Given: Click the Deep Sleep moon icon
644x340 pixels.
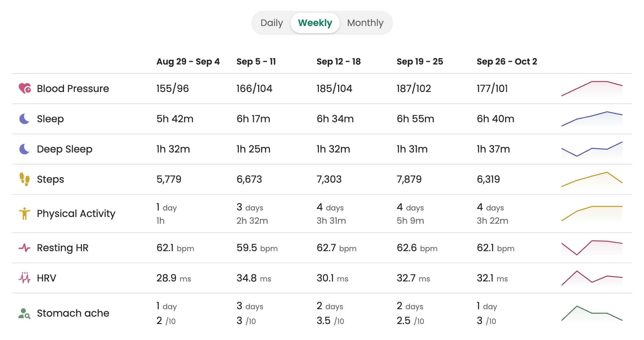Looking at the screenshot, I should tap(24, 149).
